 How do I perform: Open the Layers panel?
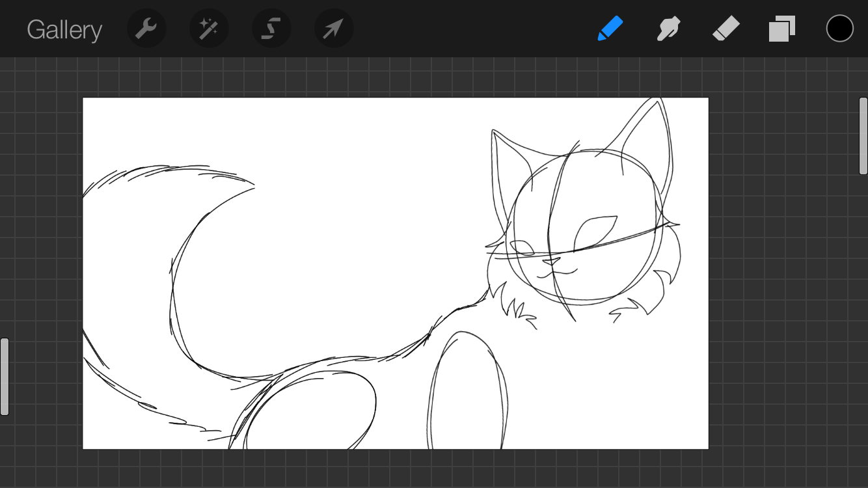tap(782, 29)
